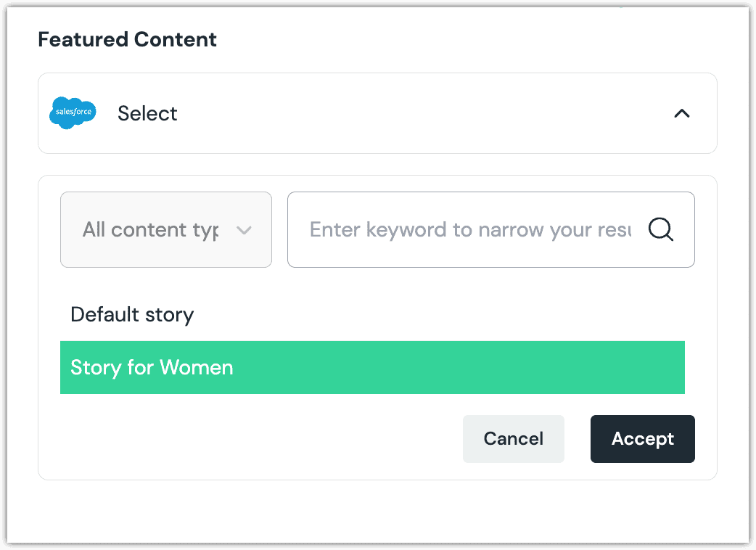Click the magnifying glass search icon
This screenshot has width=756, height=550.
(660, 229)
